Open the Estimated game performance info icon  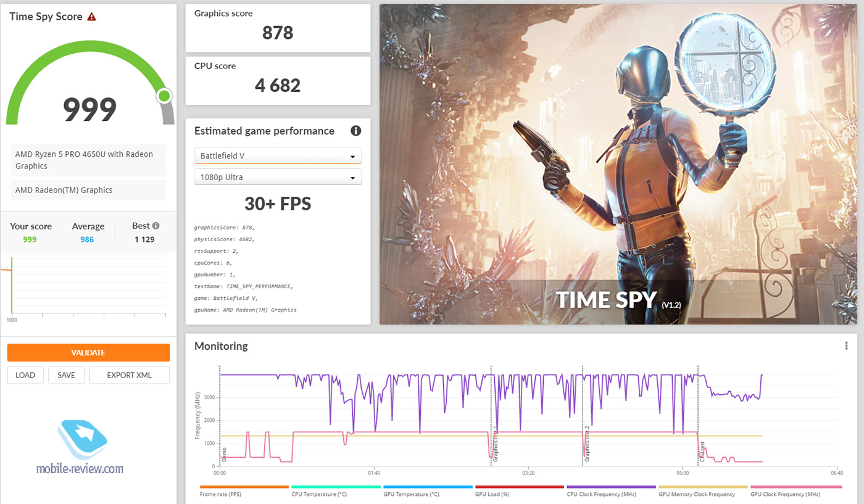[355, 131]
